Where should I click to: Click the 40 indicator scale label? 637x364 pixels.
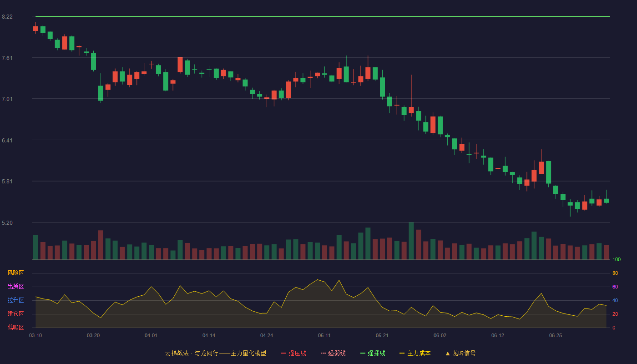coord(615,300)
